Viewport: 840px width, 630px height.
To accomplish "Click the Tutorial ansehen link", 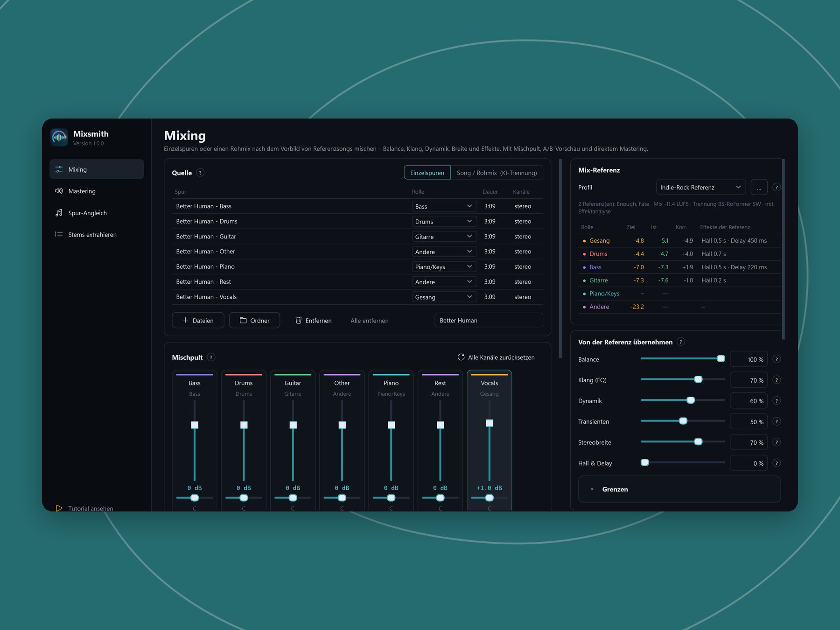I will (x=91, y=508).
